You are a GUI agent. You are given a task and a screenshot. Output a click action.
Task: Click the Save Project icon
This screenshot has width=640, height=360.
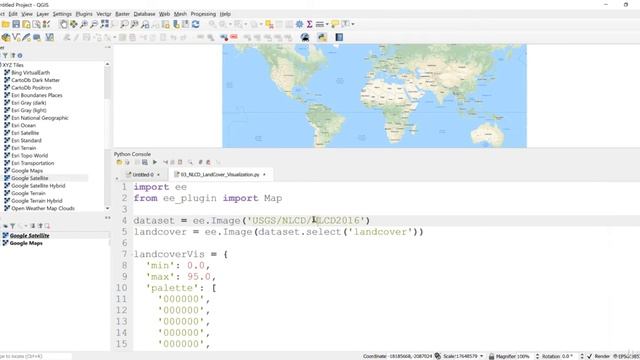16,24
